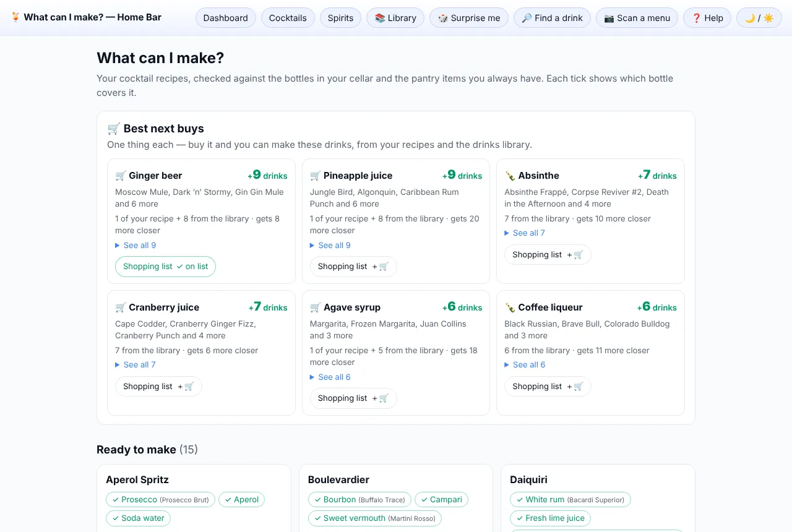Expand See all 9 under Ginger beer
This screenshot has width=792, height=532.
coord(136,246)
